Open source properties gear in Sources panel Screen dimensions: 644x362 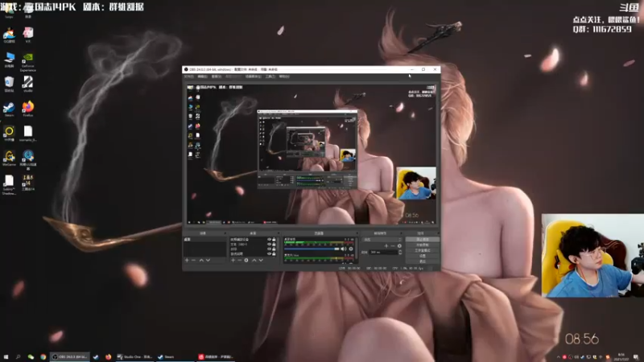pyautogui.click(x=246, y=260)
